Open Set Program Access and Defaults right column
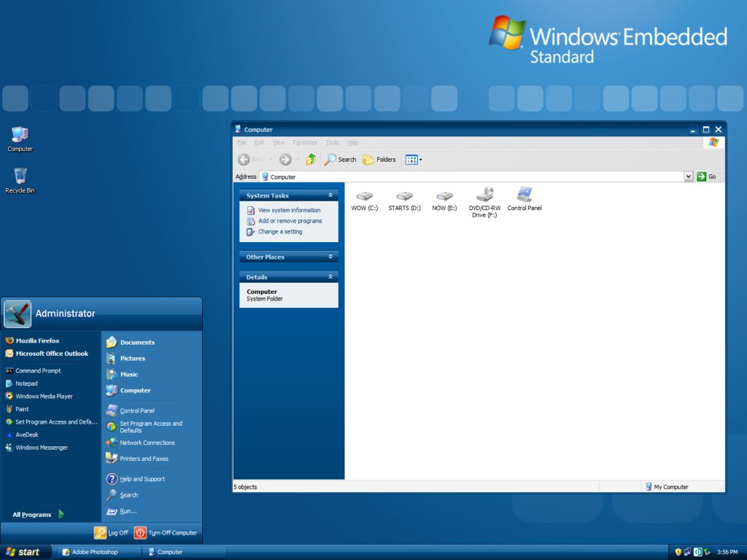747x560 pixels. click(x=145, y=427)
